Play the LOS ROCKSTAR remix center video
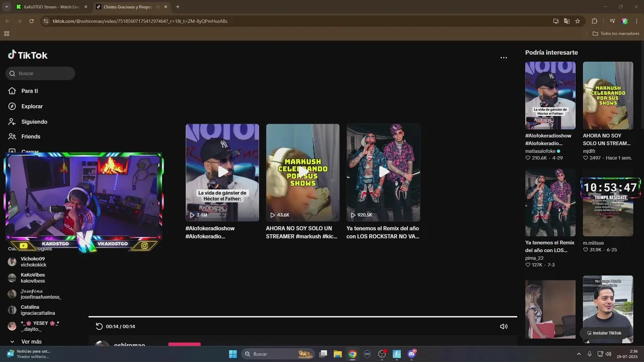Screen dimensions: 644x362 [x=383, y=172]
